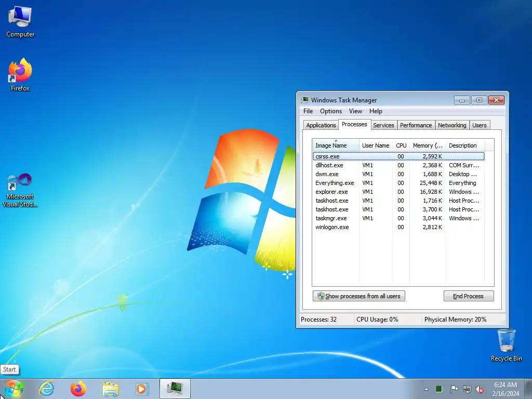Screen dimensions: 532x399
Task: Open the Action Center flag icon
Action: (x=454, y=389)
